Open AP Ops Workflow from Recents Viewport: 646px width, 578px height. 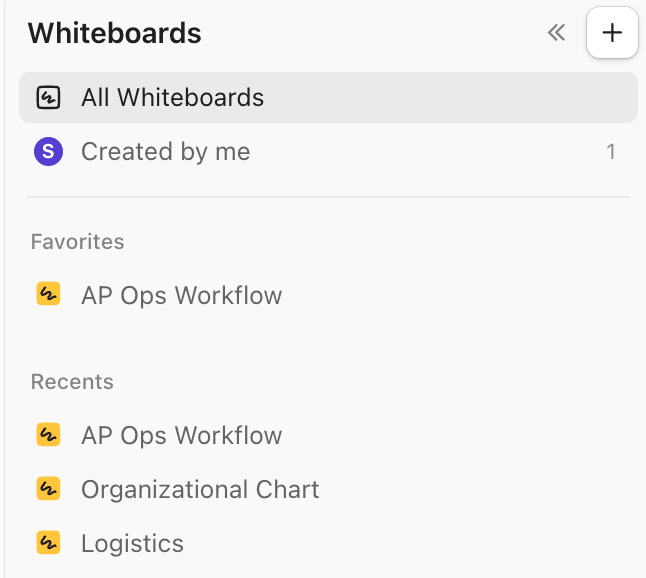point(181,435)
